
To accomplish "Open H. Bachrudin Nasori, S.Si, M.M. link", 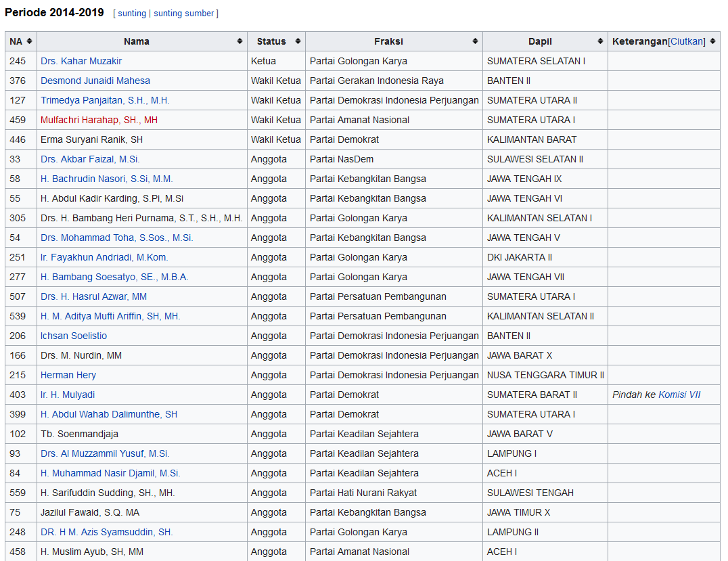I will (x=107, y=179).
